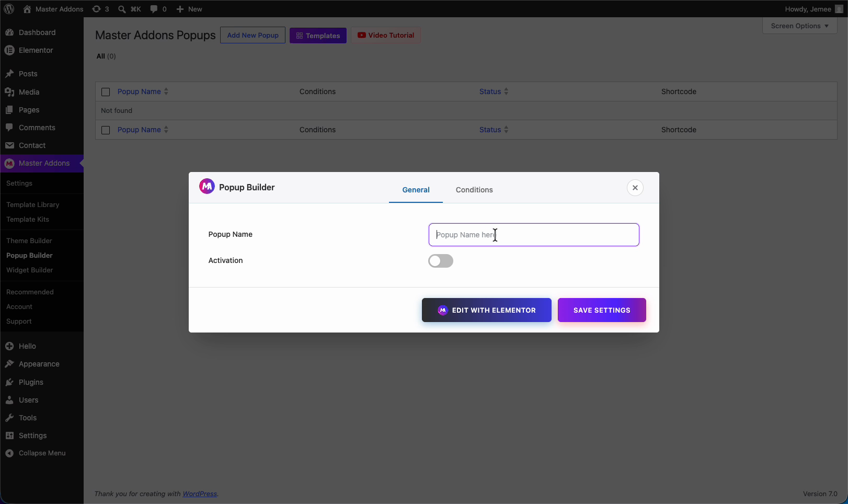This screenshot has height=504, width=848.
Task: Click the plus New icon in admin bar
Action: click(180, 9)
